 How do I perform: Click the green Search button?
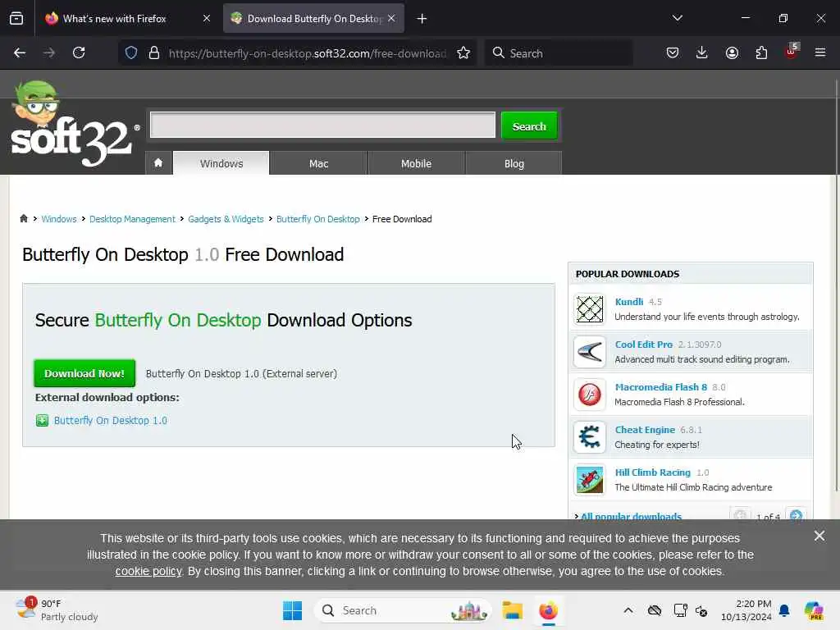pos(529,126)
